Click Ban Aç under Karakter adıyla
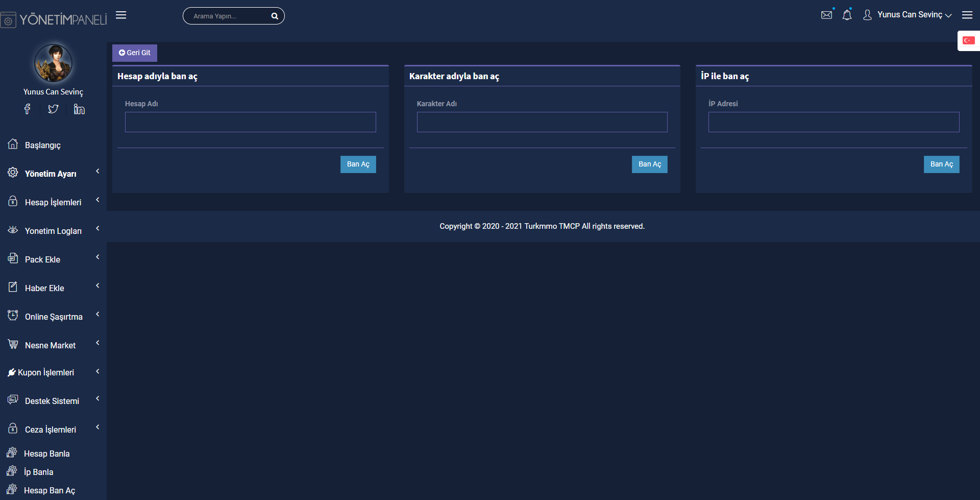This screenshot has height=500, width=980. click(650, 164)
